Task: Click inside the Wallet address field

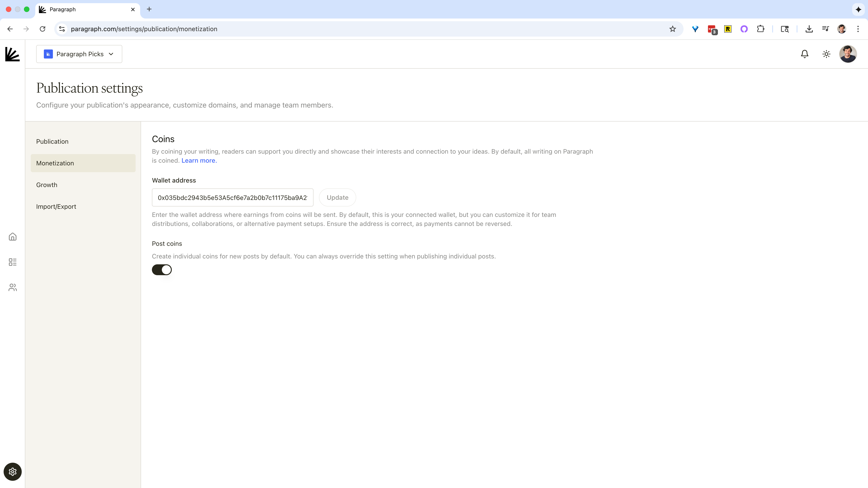Action: [232, 197]
